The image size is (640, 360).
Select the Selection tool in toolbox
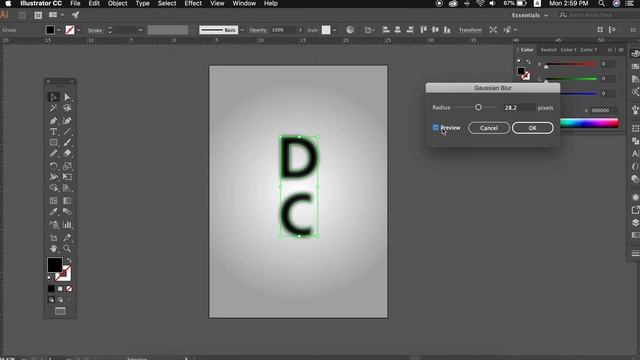pyautogui.click(x=53, y=97)
